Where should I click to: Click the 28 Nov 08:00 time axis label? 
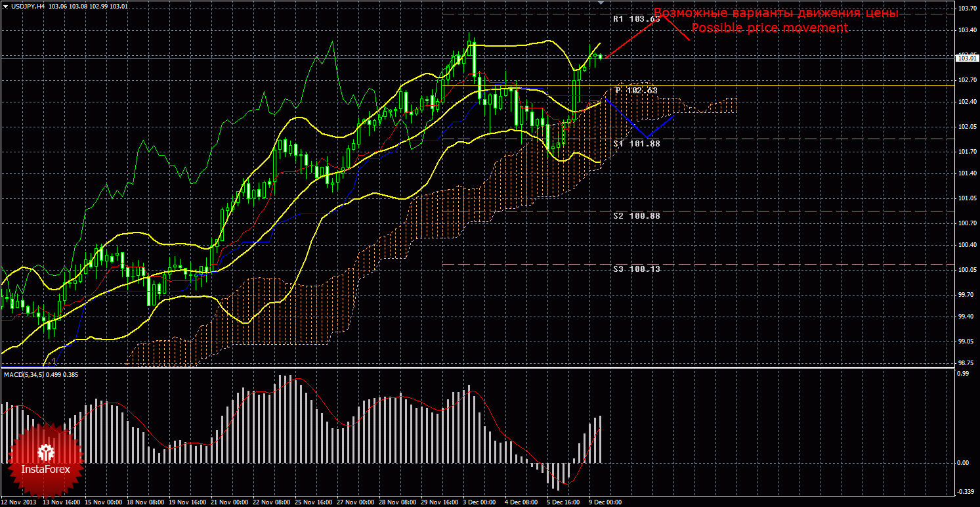(398, 502)
